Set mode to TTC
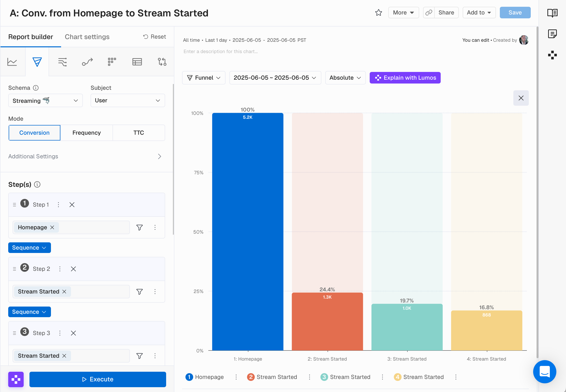 point(139,133)
